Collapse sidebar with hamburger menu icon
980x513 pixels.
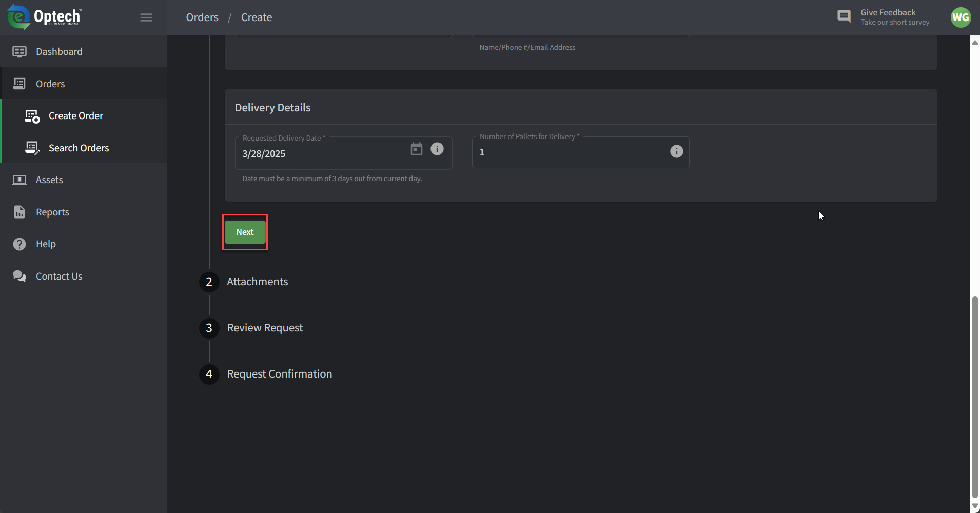tap(146, 17)
